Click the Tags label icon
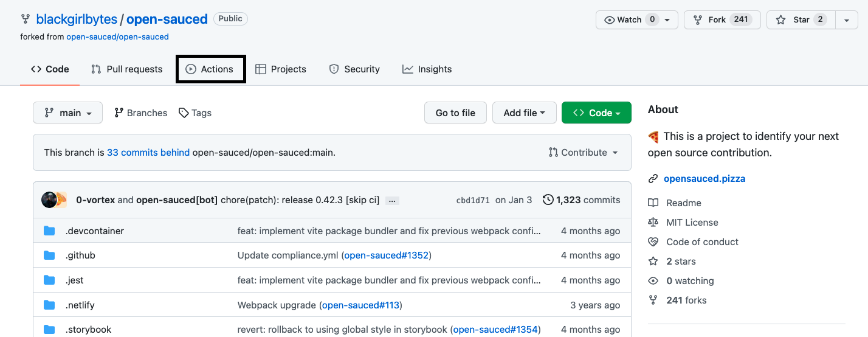 (x=184, y=113)
